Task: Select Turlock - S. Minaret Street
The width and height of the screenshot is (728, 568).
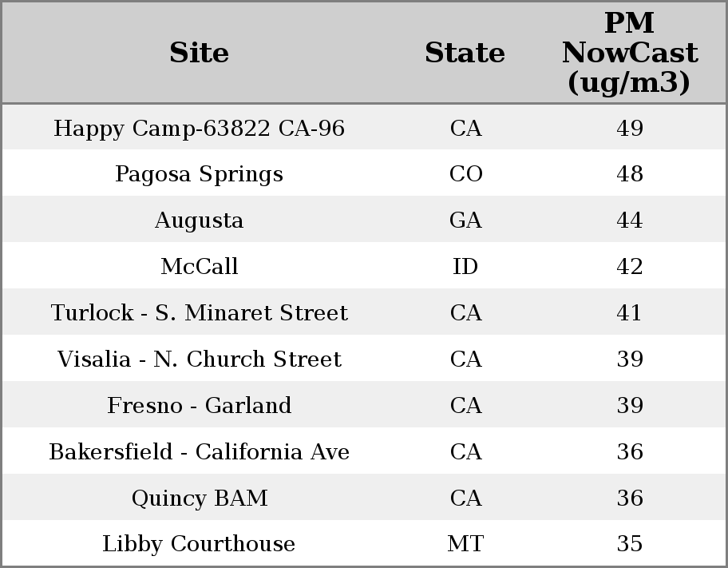Action: tap(199, 313)
